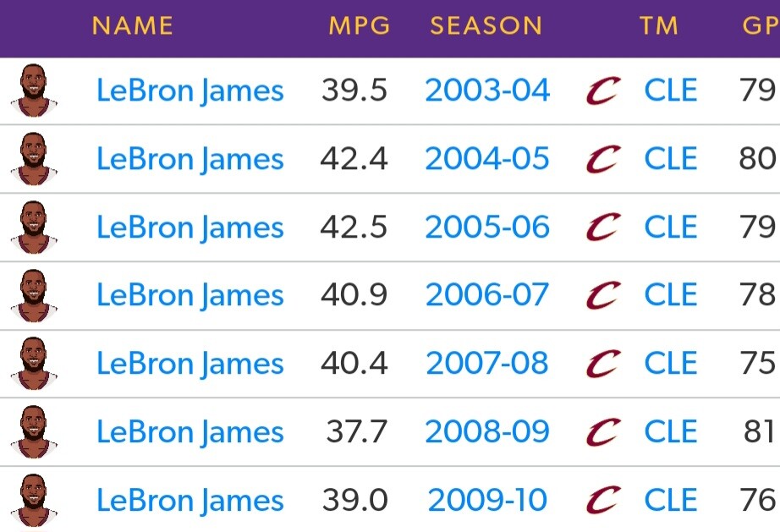Click the Cavaliers logo in the 2007-08 row

(602, 364)
